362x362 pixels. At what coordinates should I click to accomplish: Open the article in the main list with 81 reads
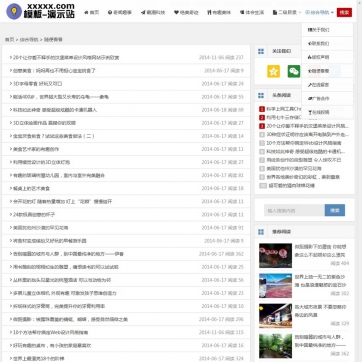point(59,175)
